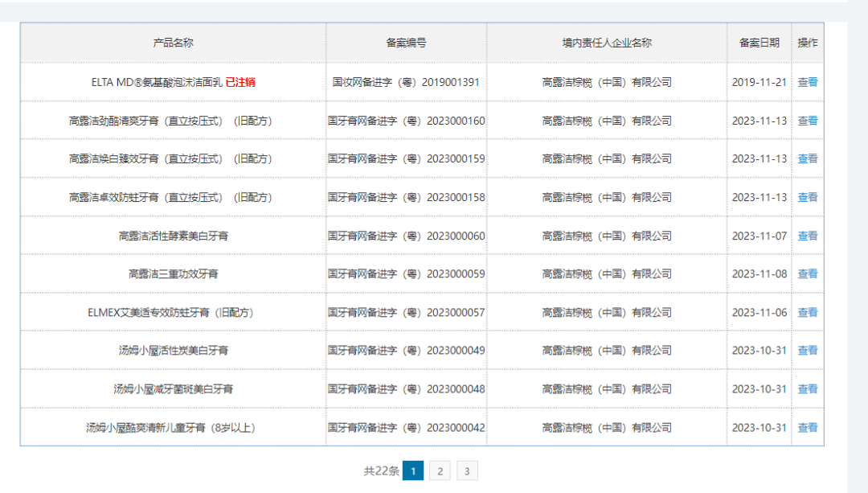Open 查看 link for record 2023000159
This screenshot has height=493, width=868.
[x=807, y=159]
